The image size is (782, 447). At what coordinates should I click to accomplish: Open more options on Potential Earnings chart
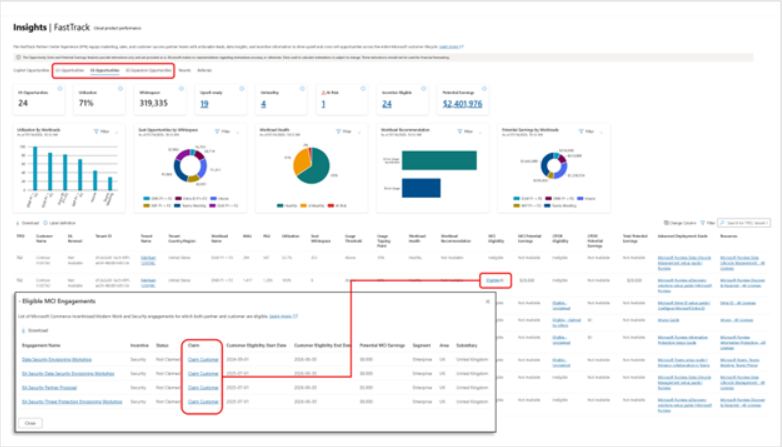(601, 132)
